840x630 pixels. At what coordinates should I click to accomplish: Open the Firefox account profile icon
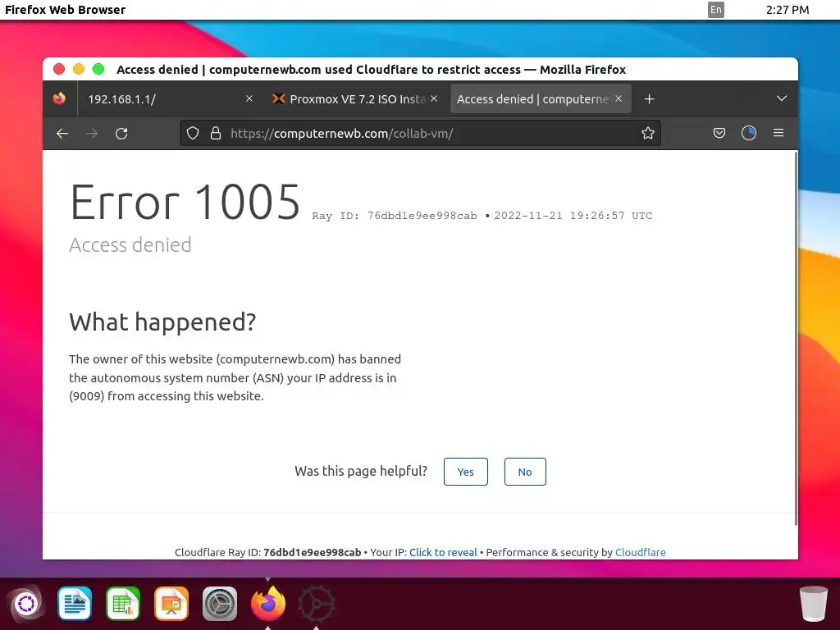748,133
